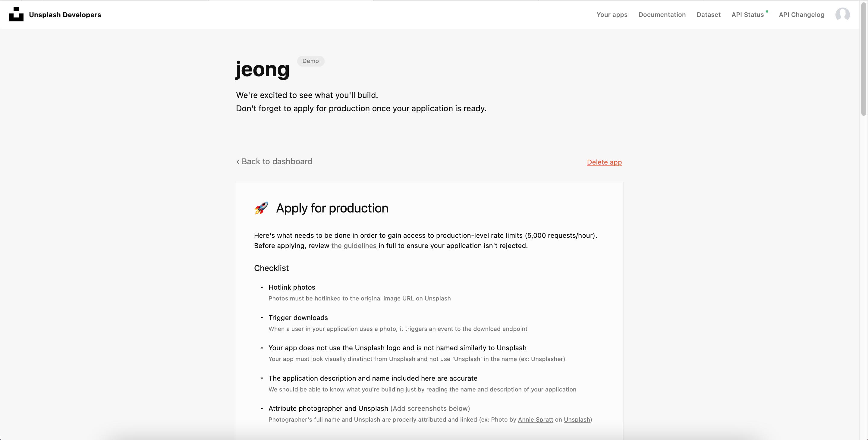Follow the Unsplash attribution example link
Viewport: 868px width, 440px height.
(x=577, y=420)
